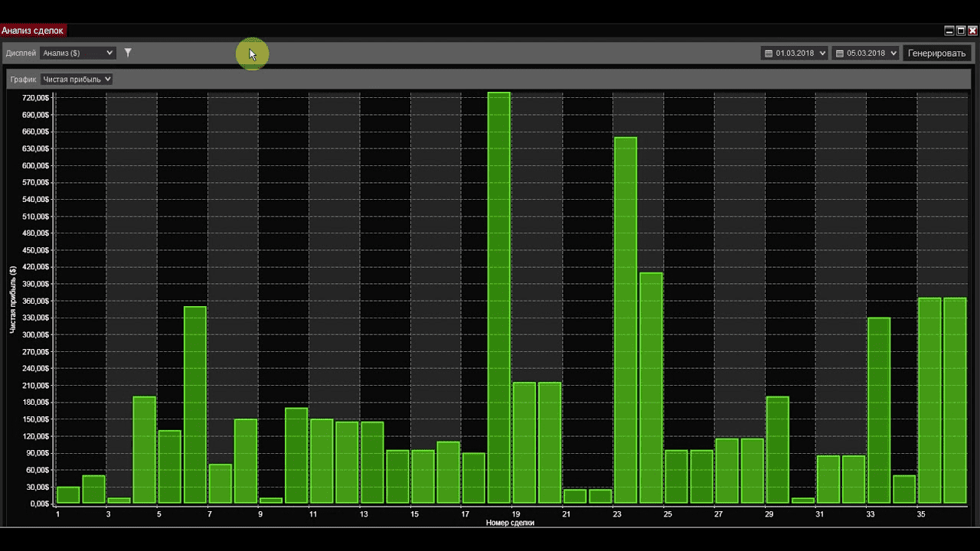This screenshot has height=551, width=980.
Task: Open the Дисплей dropdown showing Анализ ($)
Action: click(x=77, y=53)
